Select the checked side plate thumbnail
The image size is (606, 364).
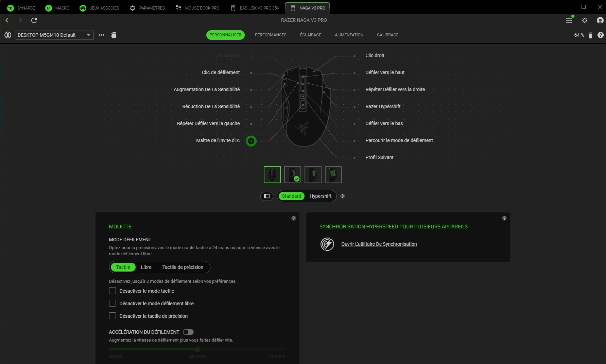pos(293,175)
